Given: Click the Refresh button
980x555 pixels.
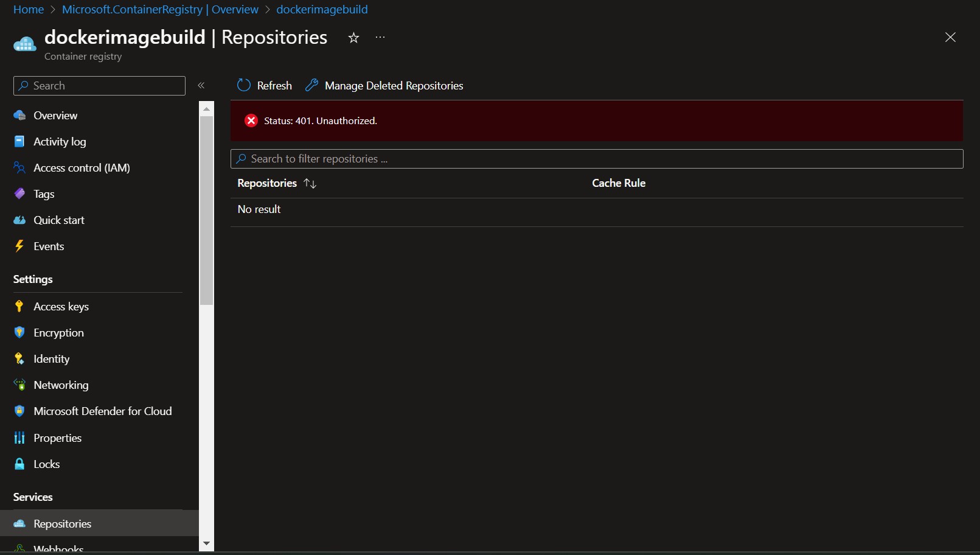Looking at the screenshot, I should tap(265, 86).
